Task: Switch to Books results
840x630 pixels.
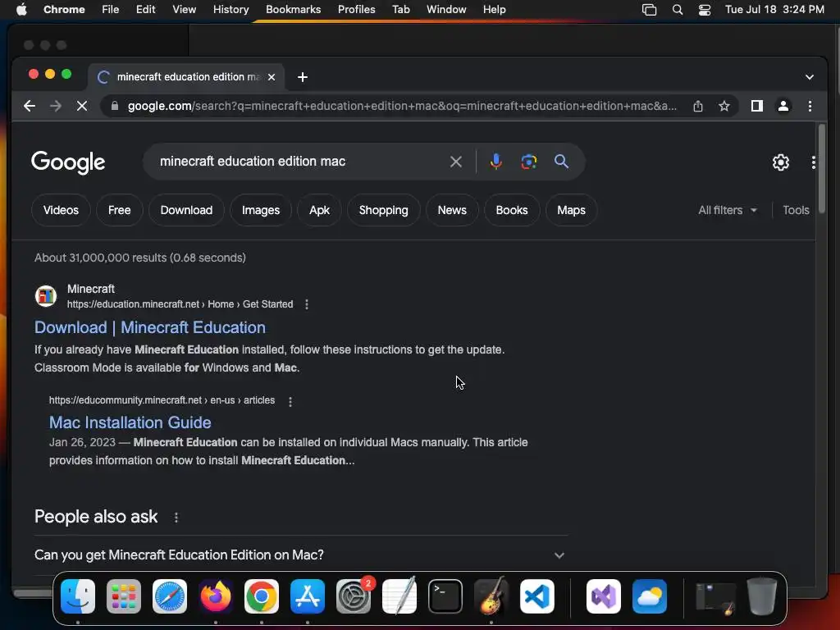Action: 512,210
